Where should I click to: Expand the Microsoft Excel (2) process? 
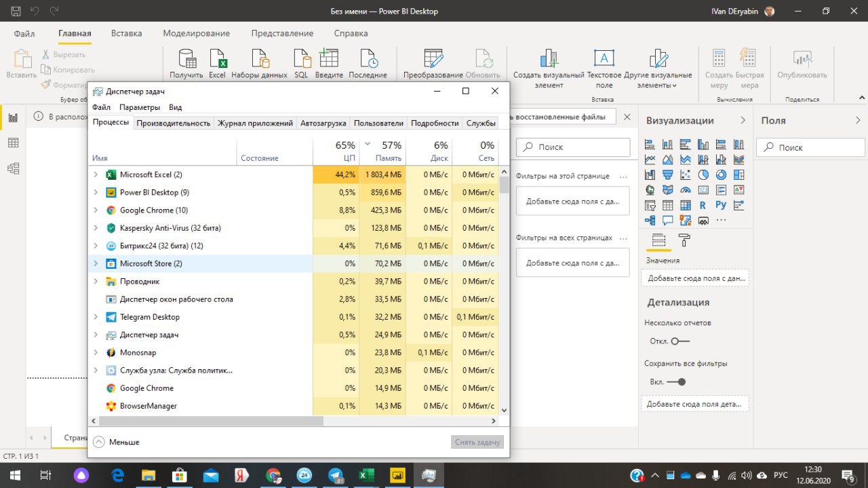(96, 175)
